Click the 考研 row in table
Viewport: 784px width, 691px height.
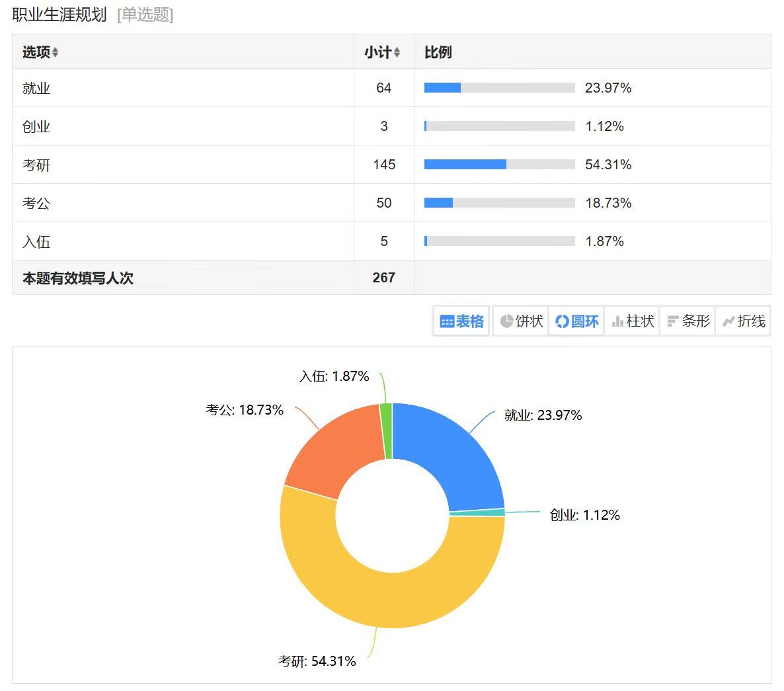click(36, 165)
